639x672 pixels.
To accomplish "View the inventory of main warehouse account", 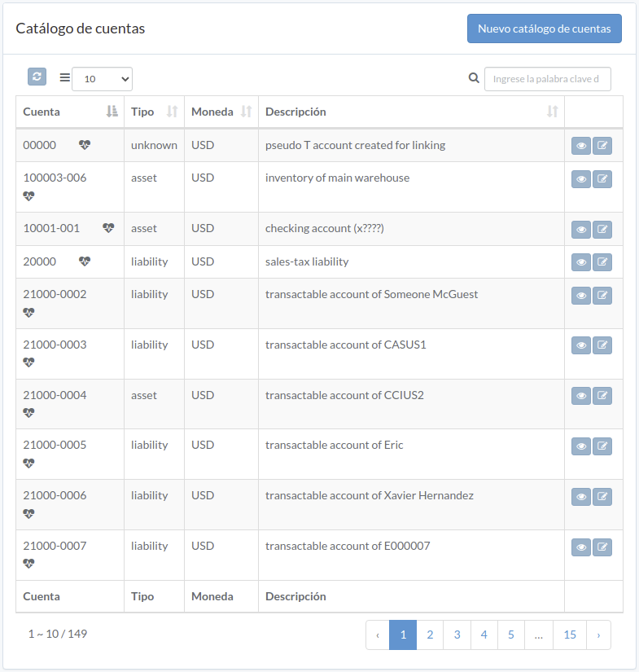I will [x=581, y=179].
